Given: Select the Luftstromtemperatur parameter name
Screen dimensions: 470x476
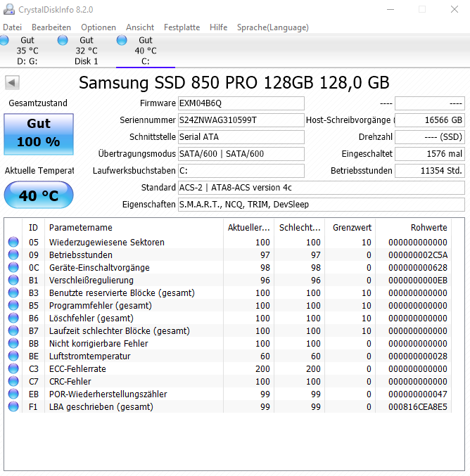Looking at the screenshot, I should [89, 356].
